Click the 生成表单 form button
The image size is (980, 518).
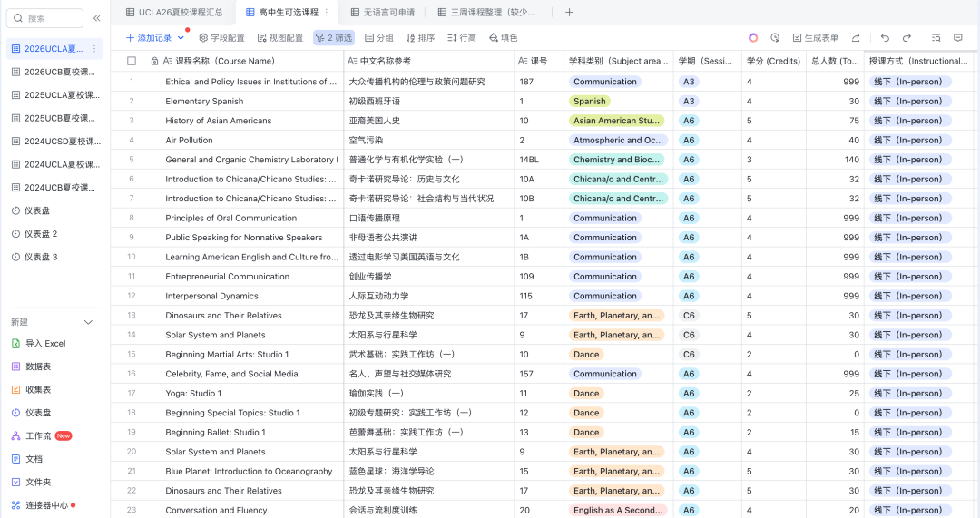click(x=815, y=38)
